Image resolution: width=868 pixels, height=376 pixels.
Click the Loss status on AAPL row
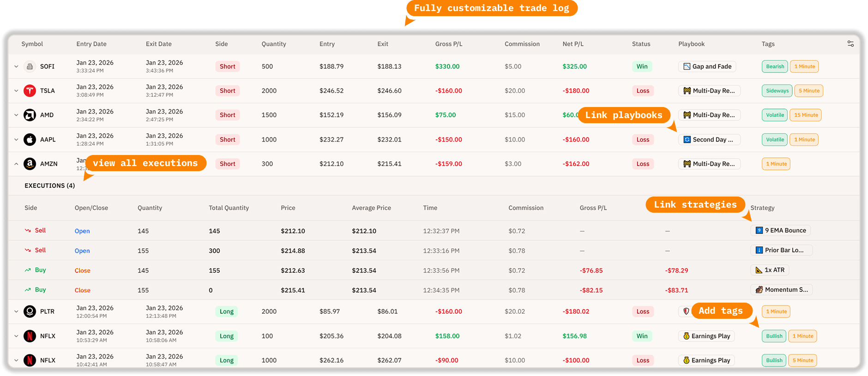[x=643, y=139]
